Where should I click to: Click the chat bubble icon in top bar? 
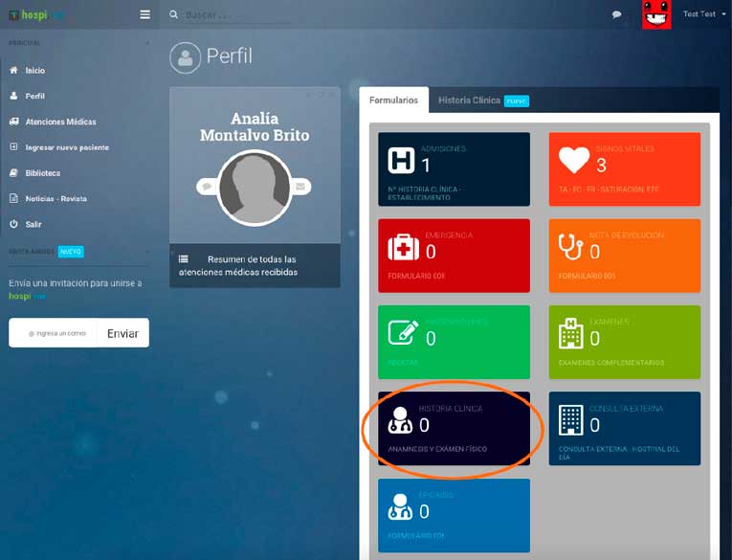click(617, 14)
